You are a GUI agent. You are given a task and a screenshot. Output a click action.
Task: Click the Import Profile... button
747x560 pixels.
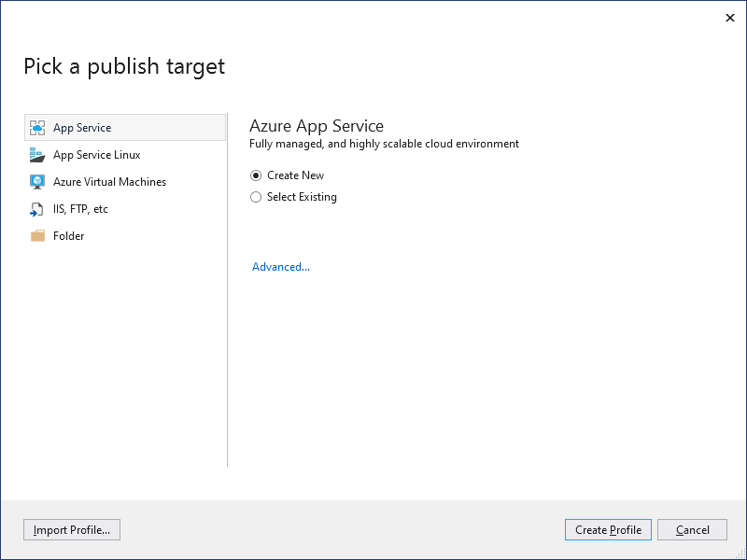pos(72,530)
